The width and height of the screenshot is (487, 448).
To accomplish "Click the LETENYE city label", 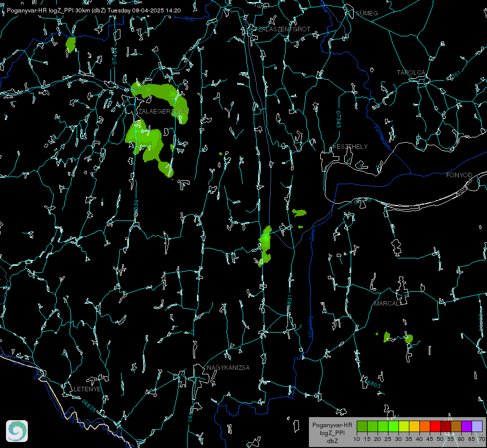I will 87,389.
